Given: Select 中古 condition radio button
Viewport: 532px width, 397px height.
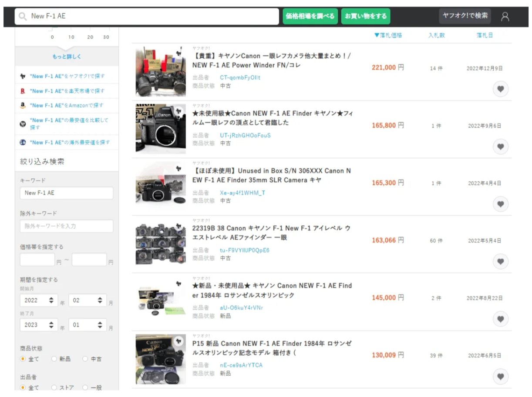Looking at the screenshot, I should coord(85,359).
